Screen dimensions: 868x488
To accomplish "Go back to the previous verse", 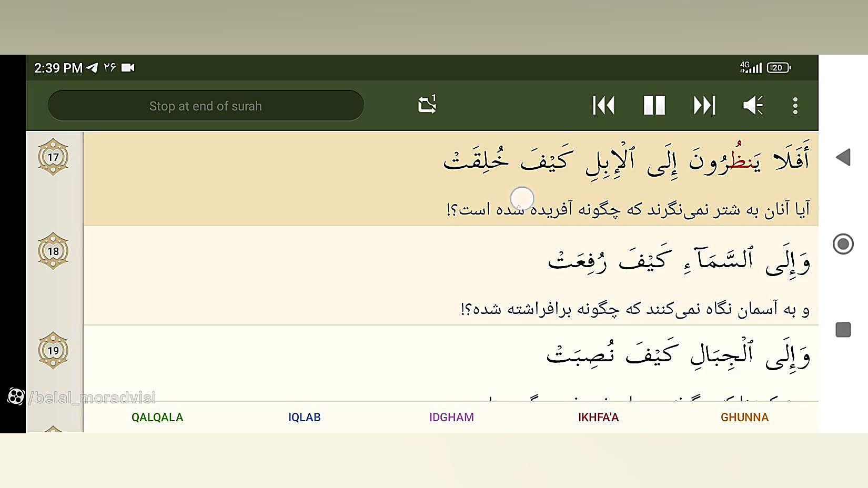I will (x=604, y=105).
